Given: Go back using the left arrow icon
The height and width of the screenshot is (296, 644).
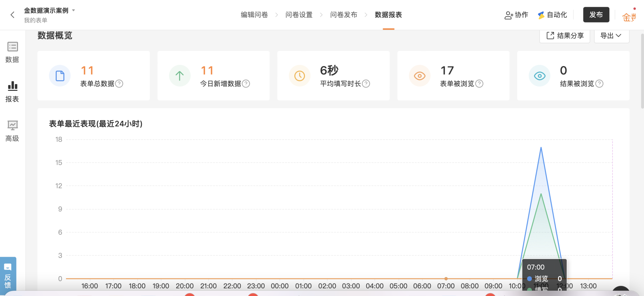Looking at the screenshot, I should point(13,15).
